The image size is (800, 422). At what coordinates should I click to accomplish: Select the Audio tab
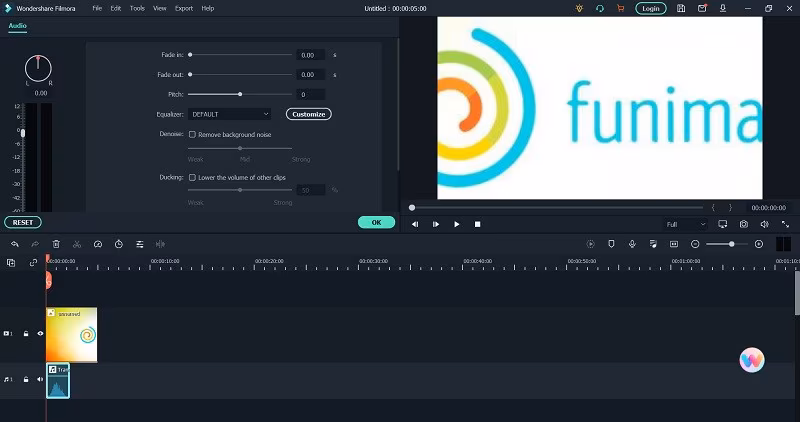point(17,26)
